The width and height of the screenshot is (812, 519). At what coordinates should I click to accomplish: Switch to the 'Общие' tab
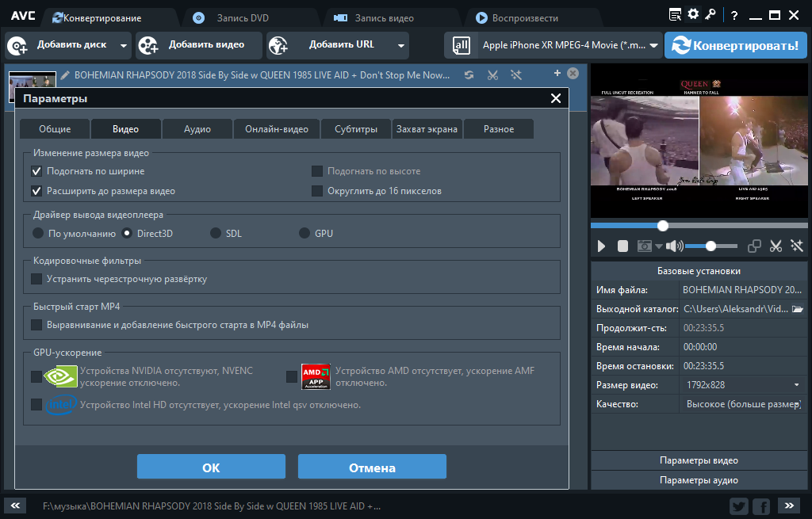click(x=55, y=129)
